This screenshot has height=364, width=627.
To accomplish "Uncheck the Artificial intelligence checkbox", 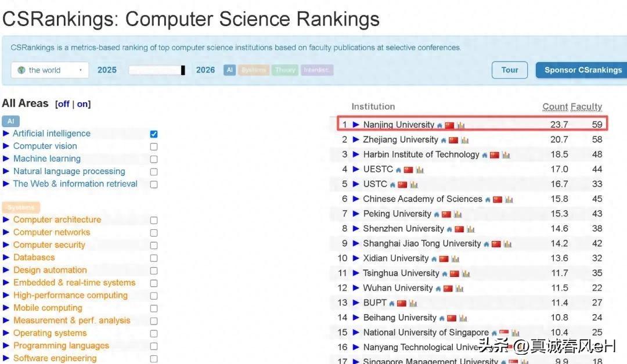I will pos(153,134).
